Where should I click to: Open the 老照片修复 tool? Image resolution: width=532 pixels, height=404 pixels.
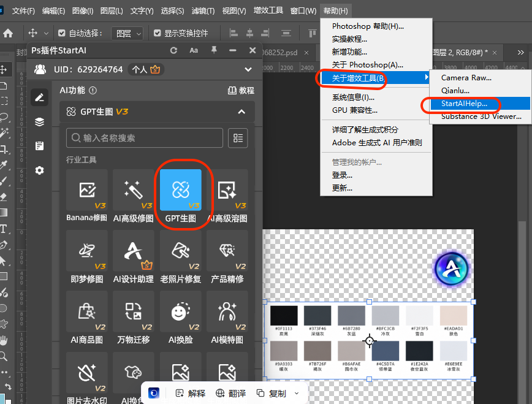coord(180,257)
